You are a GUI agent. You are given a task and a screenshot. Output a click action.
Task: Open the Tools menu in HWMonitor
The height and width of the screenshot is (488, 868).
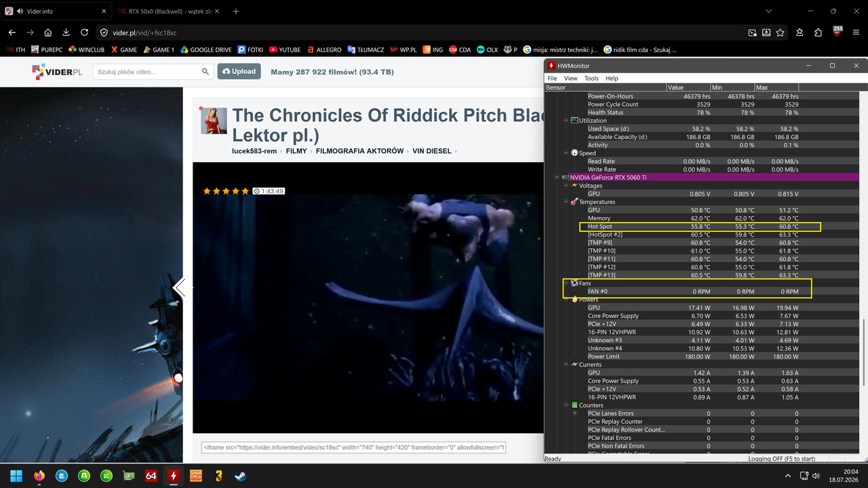[x=591, y=79]
